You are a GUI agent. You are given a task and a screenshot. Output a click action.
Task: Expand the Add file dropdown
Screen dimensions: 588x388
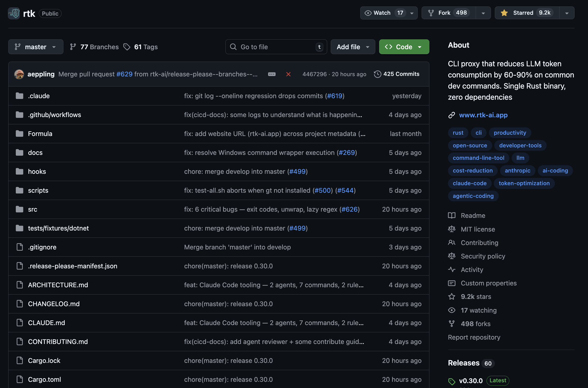click(x=353, y=47)
